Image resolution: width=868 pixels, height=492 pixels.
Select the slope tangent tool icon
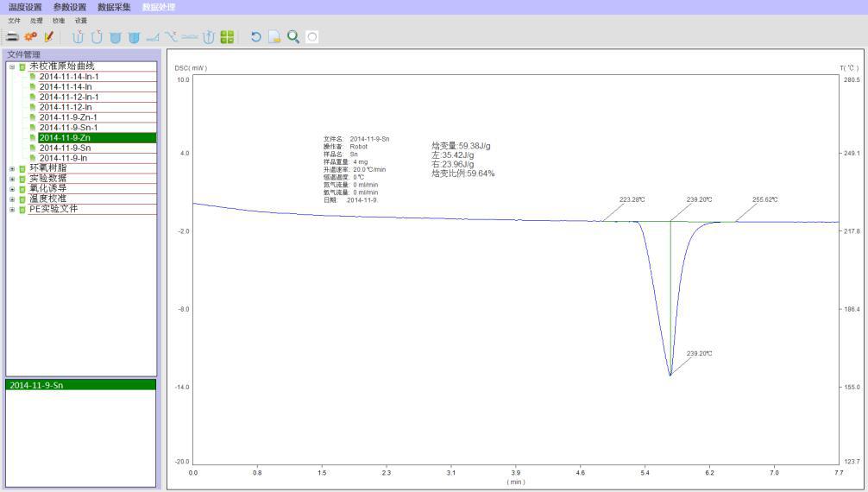pyautogui.click(x=152, y=37)
